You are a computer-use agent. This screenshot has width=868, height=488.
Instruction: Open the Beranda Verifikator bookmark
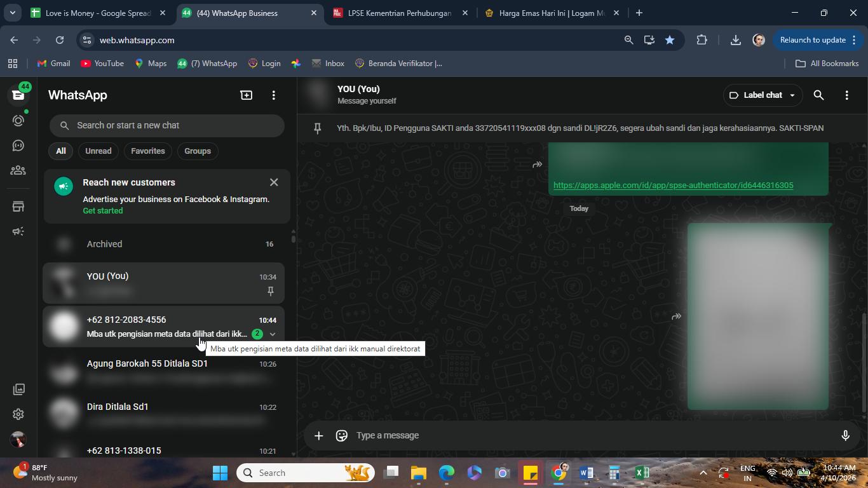398,64
